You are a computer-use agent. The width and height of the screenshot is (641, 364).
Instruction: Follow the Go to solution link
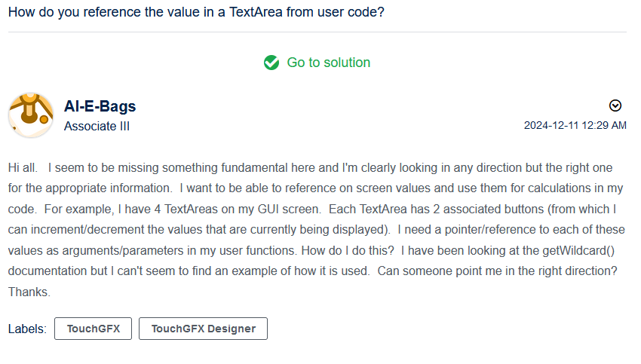point(328,63)
